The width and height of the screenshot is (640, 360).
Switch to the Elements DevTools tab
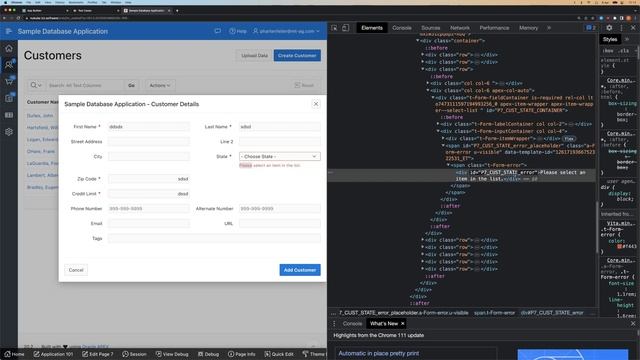372,28
